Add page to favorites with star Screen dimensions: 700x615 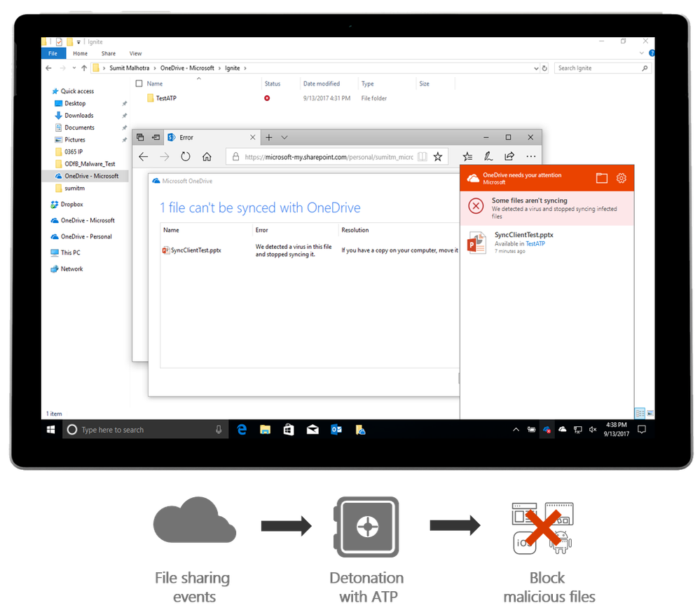(x=438, y=157)
